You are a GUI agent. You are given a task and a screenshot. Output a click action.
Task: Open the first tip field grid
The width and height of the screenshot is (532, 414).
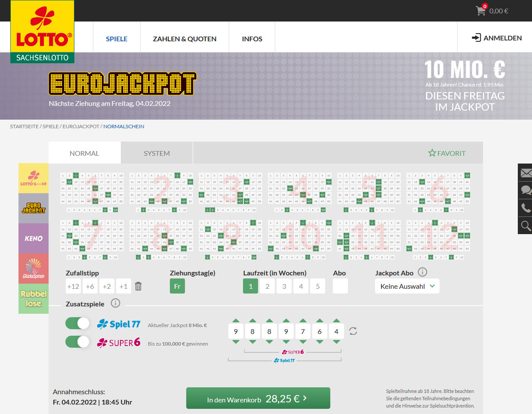(x=92, y=192)
